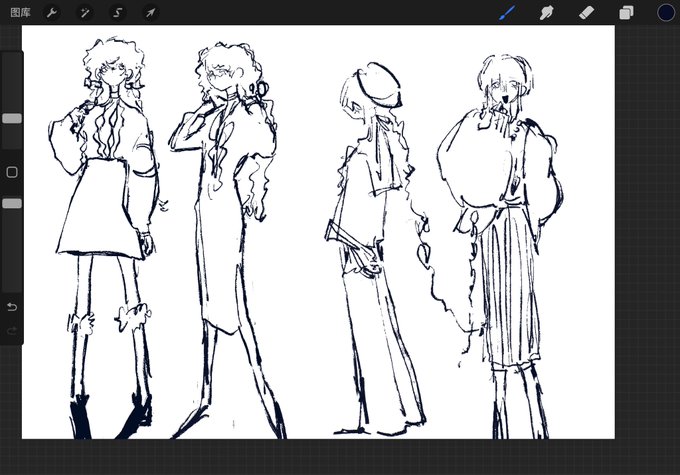Adjust the brush opacity slider handle
The height and width of the screenshot is (475, 680).
12,203
